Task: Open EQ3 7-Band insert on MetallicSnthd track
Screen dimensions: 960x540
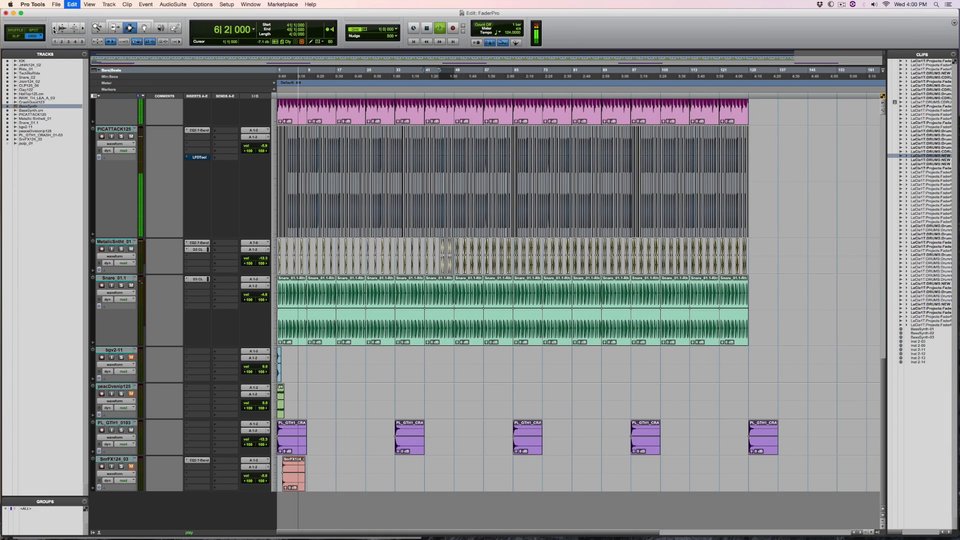Action: tap(198, 243)
